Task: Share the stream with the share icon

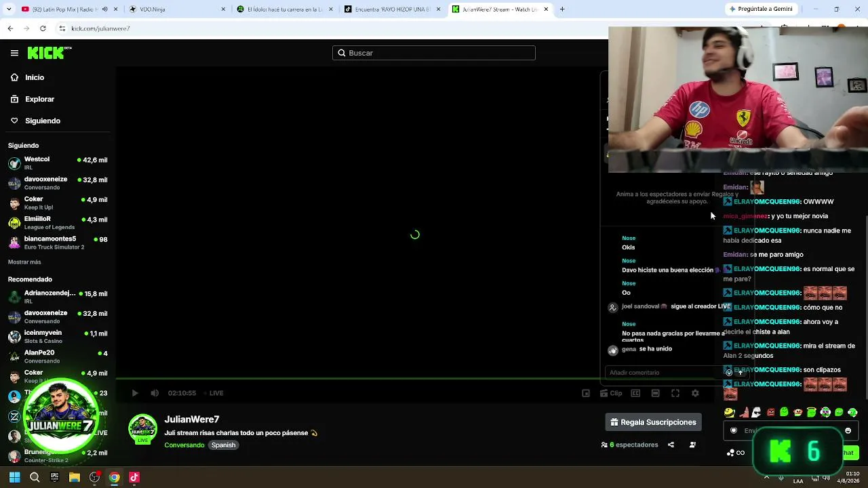Action: coord(671,445)
